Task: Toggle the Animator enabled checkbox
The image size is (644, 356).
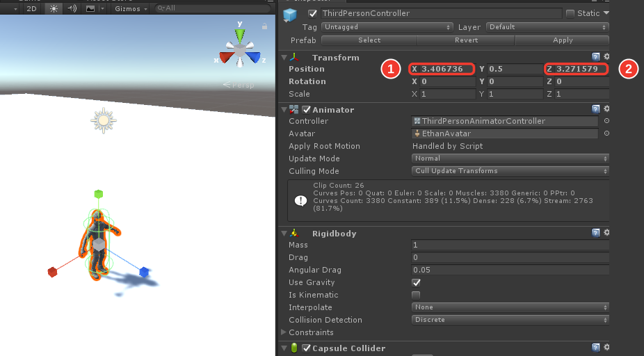Action: pyautogui.click(x=307, y=110)
